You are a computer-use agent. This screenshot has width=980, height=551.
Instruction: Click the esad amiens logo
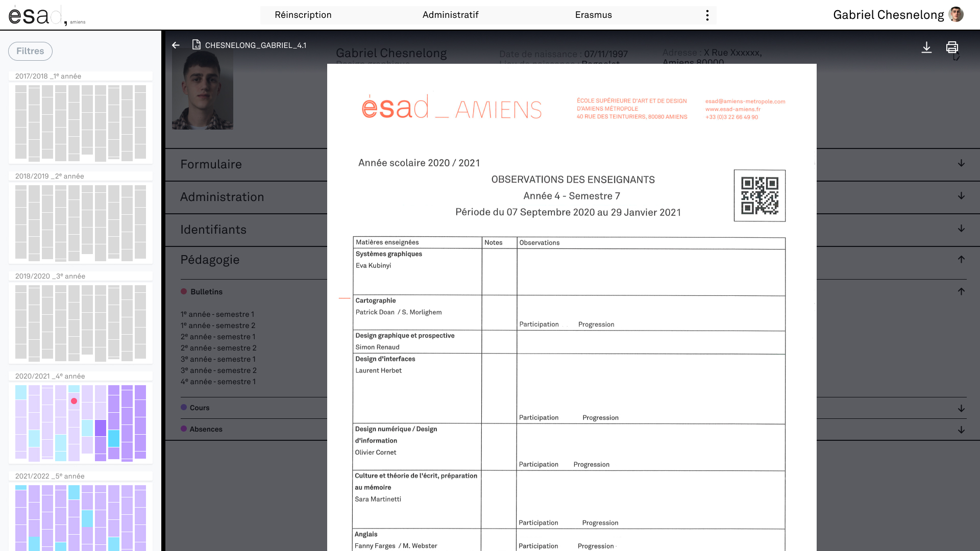coord(47,15)
